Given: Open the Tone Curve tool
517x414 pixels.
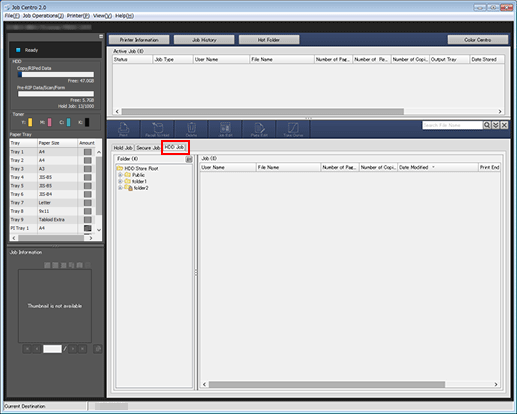Looking at the screenshot, I should (293, 129).
